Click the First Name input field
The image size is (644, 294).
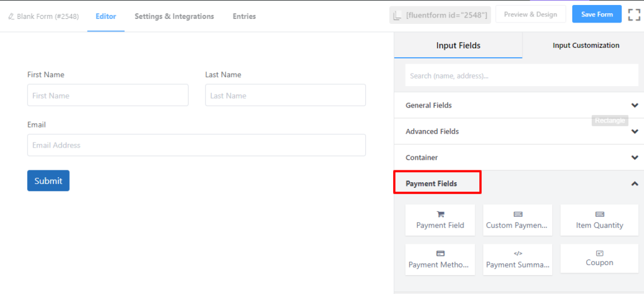[108, 95]
